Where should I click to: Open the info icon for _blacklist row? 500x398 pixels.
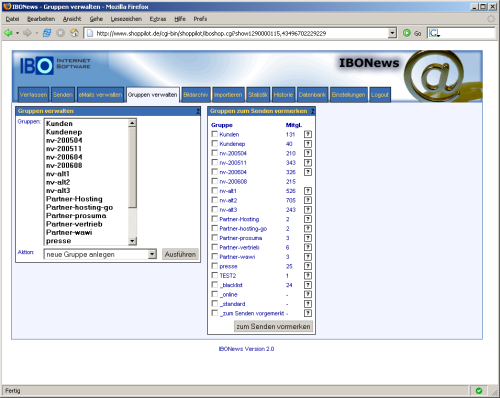click(308, 285)
